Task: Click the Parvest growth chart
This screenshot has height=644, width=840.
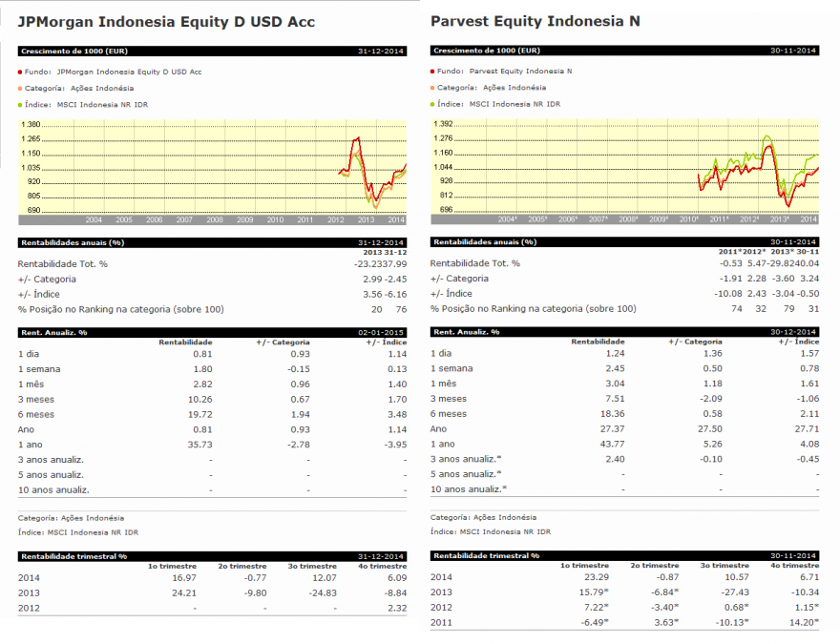Action: [624, 172]
